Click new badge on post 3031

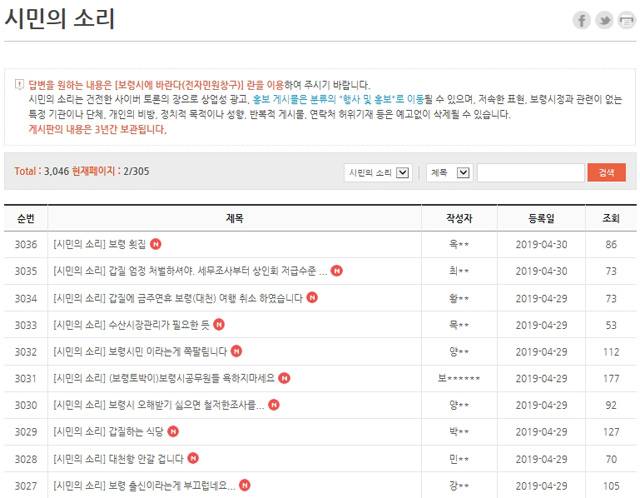pyautogui.click(x=284, y=378)
